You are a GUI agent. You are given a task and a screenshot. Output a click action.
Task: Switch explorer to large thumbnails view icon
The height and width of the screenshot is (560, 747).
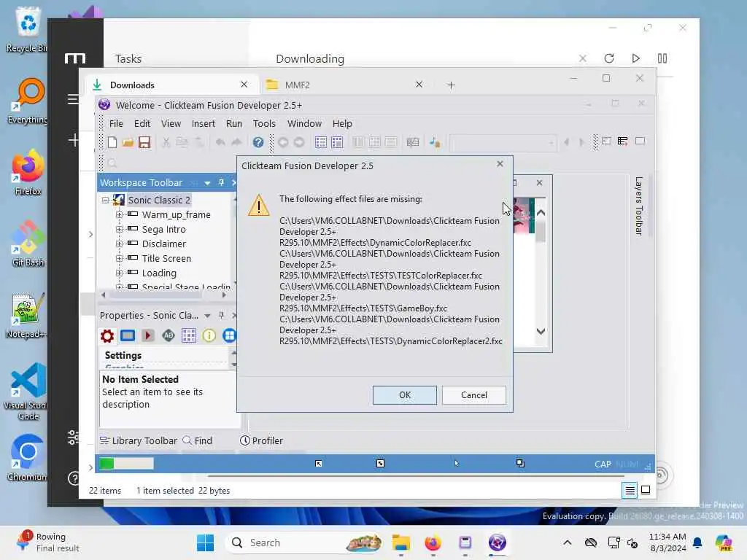coord(646,490)
